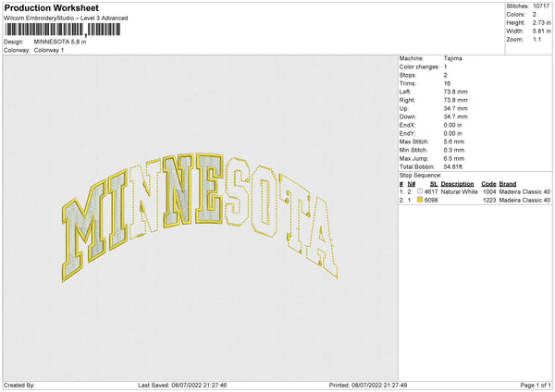Click the design name "MINNESOTA 5,8 in"
The height and width of the screenshot is (392, 555).
click(60, 42)
